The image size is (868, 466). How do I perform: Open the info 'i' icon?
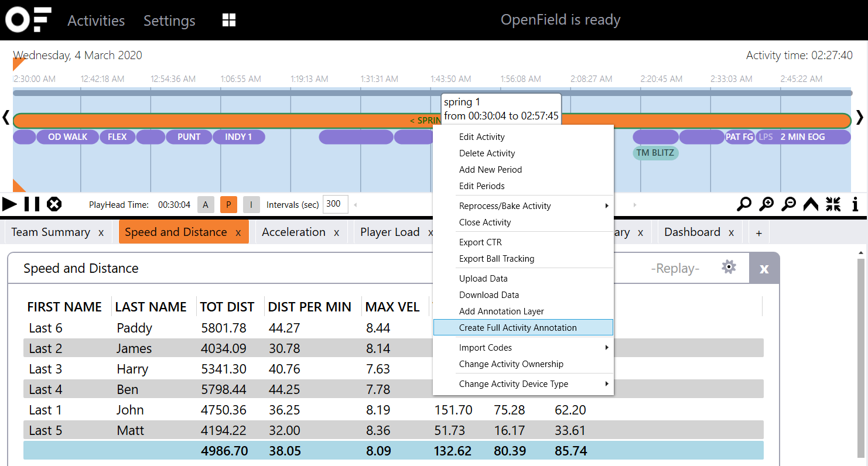pyautogui.click(x=855, y=204)
